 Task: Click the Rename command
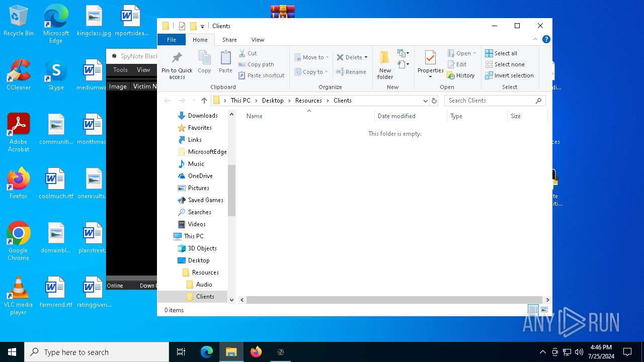pos(351,72)
